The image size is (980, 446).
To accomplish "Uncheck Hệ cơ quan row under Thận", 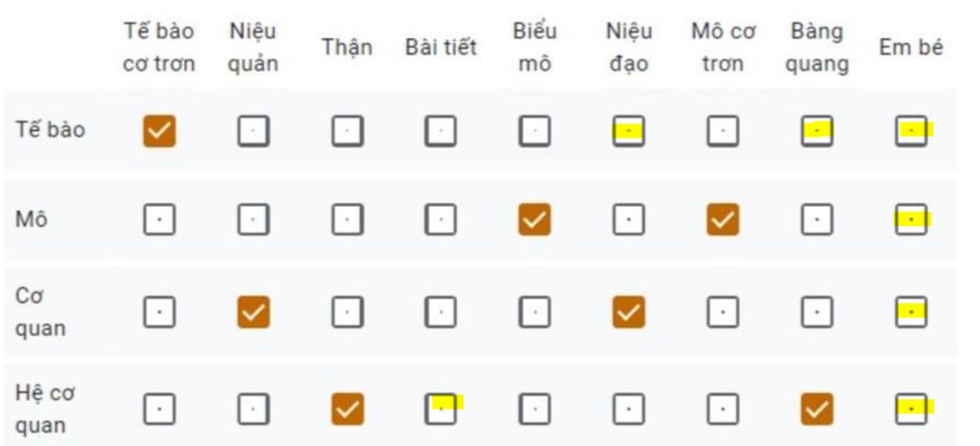I will click(x=347, y=409).
